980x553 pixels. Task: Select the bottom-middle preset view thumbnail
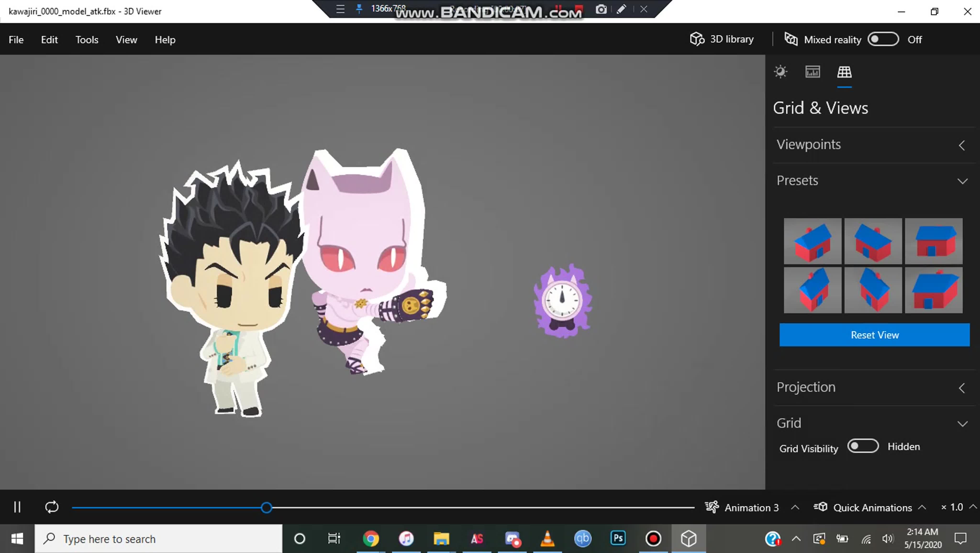point(873,290)
